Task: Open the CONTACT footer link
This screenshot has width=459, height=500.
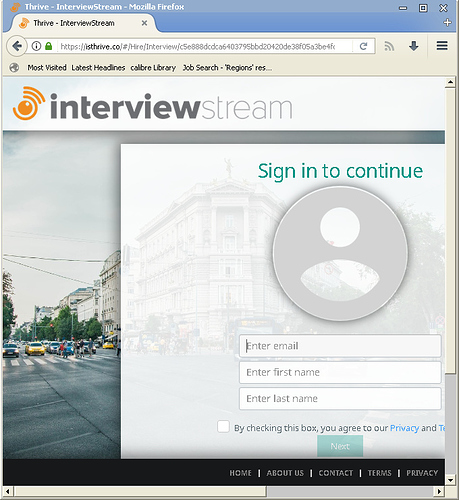Action: click(336, 473)
